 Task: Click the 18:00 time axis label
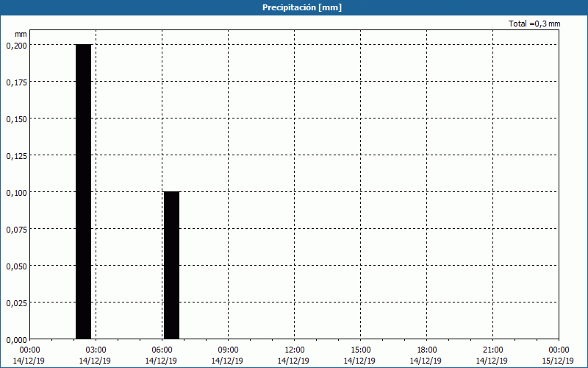[426, 350]
